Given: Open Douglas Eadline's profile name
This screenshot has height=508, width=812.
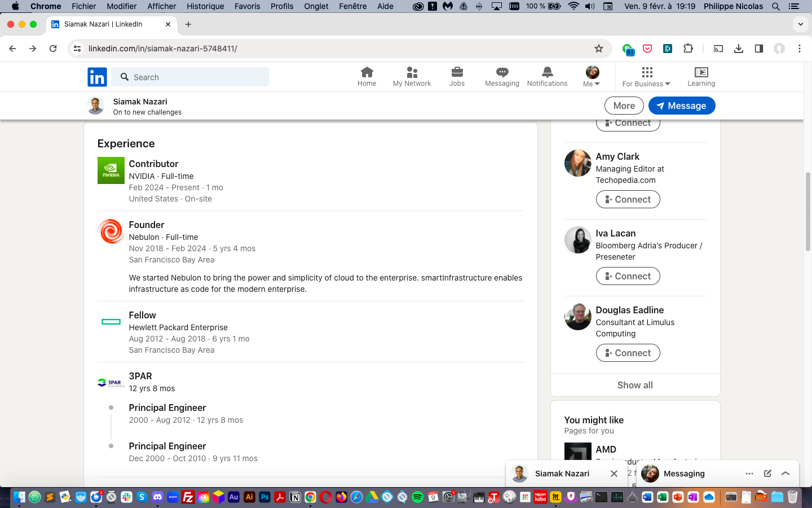Looking at the screenshot, I should pos(629,310).
